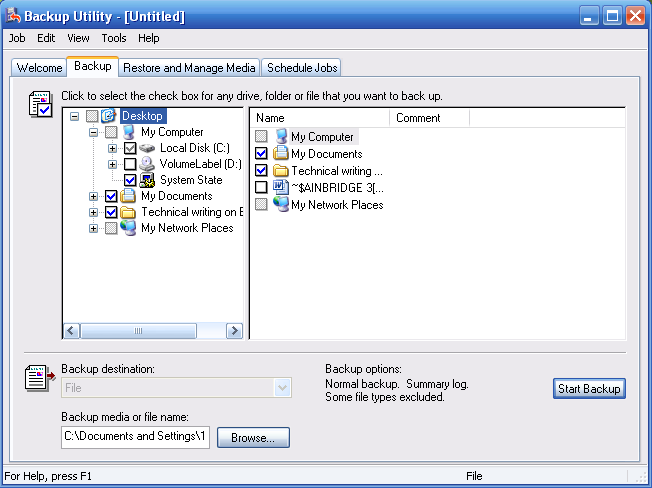This screenshot has width=652, height=488.
Task: Switch to the Schedule Jobs tab
Action: click(302, 67)
